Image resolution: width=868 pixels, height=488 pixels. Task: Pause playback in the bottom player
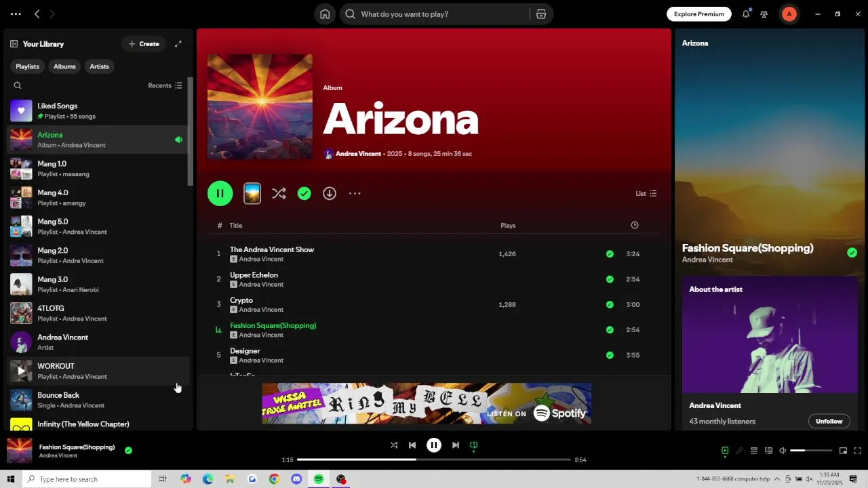(x=434, y=445)
